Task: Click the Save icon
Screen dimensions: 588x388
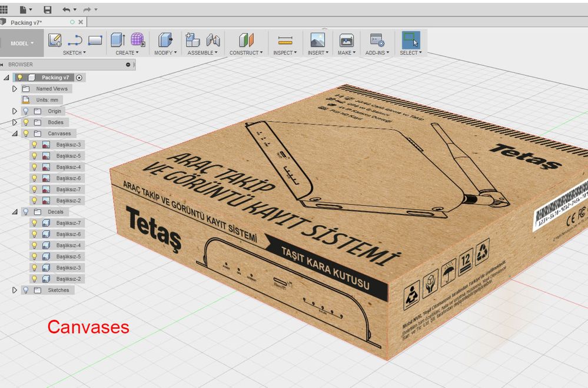Action: tap(47, 9)
